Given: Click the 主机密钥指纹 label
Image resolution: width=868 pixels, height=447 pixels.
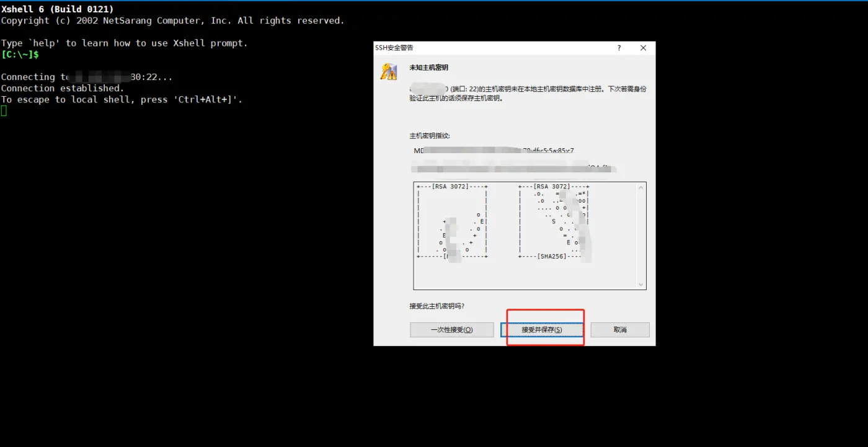Looking at the screenshot, I should [x=430, y=136].
